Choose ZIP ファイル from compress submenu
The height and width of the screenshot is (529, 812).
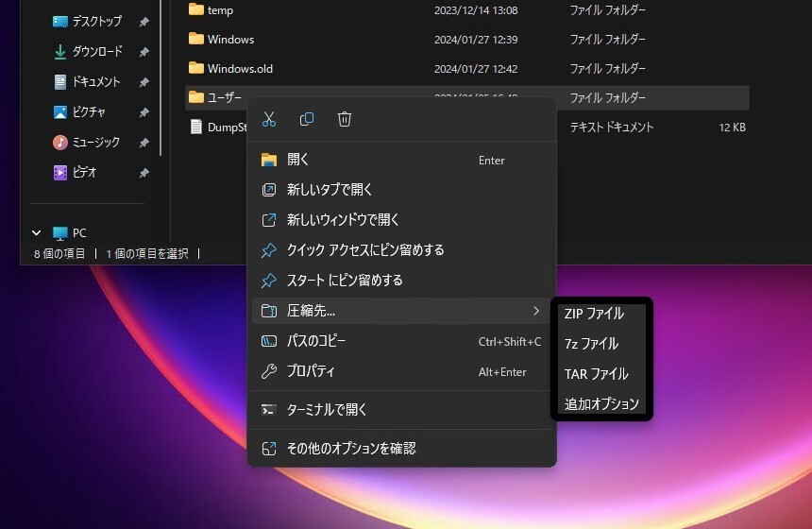pos(594,314)
